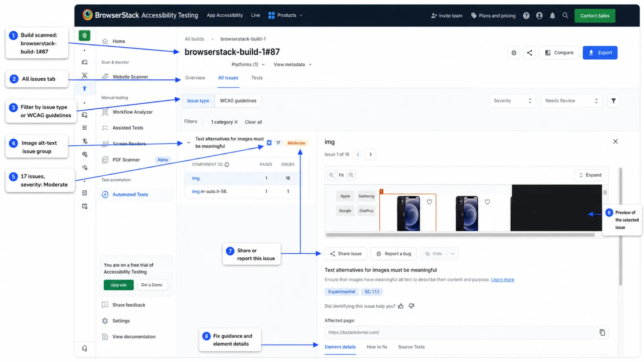Viewport: 644px width, 362px height.
Task: Click the apps grid icon in rail
Action: 85,128
